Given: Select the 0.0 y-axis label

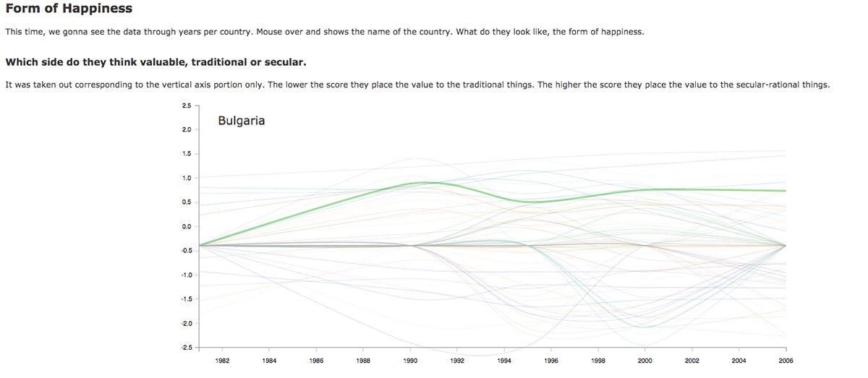Looking at the screenshot, I should point(186,226).
